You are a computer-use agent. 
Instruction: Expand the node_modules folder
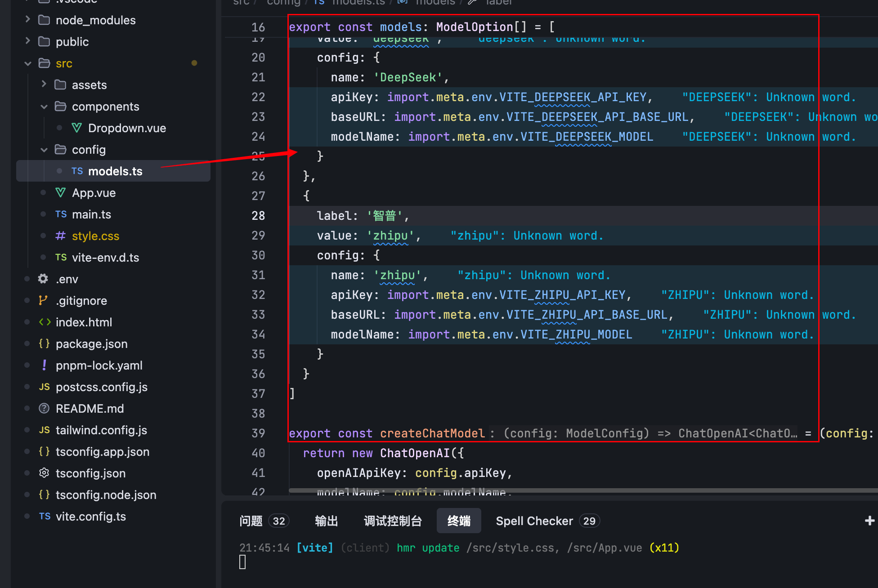click(x=28, y=20)
